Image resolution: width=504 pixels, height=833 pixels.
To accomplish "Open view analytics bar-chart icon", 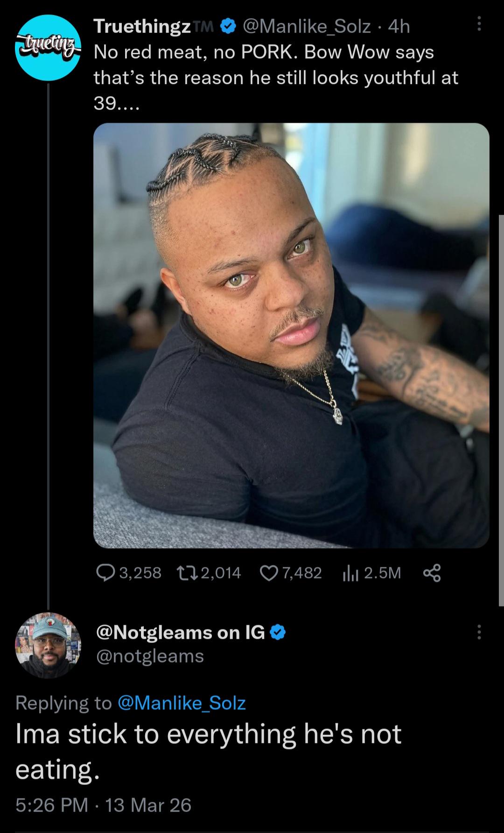I will (x=350, y=572).
